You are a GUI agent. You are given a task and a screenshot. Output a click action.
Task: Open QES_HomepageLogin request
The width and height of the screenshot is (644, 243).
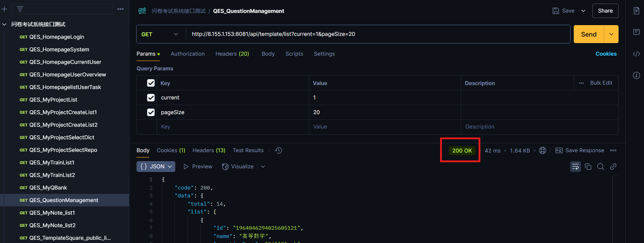pos(57,37)
